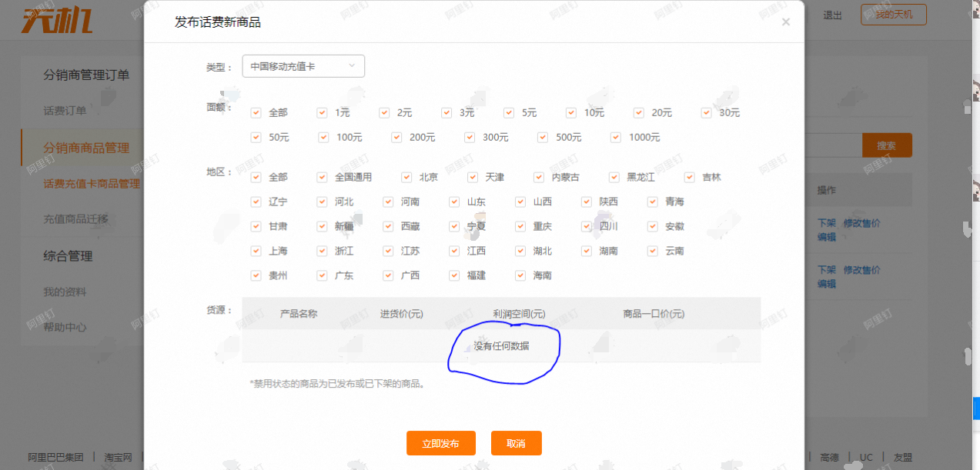
Task: Toggle the 10元 denomination checkbox
Action: coord(571,112)
